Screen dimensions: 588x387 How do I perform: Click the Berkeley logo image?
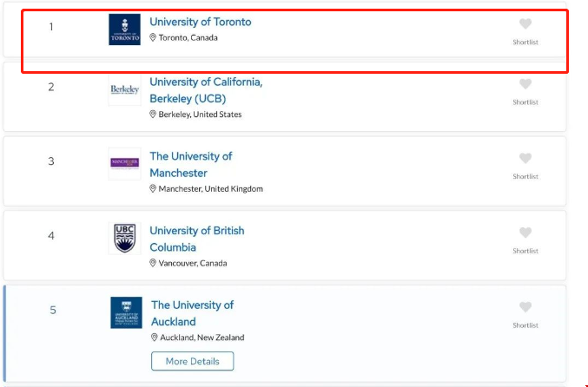pyautogui.click(x=124, y=89)
